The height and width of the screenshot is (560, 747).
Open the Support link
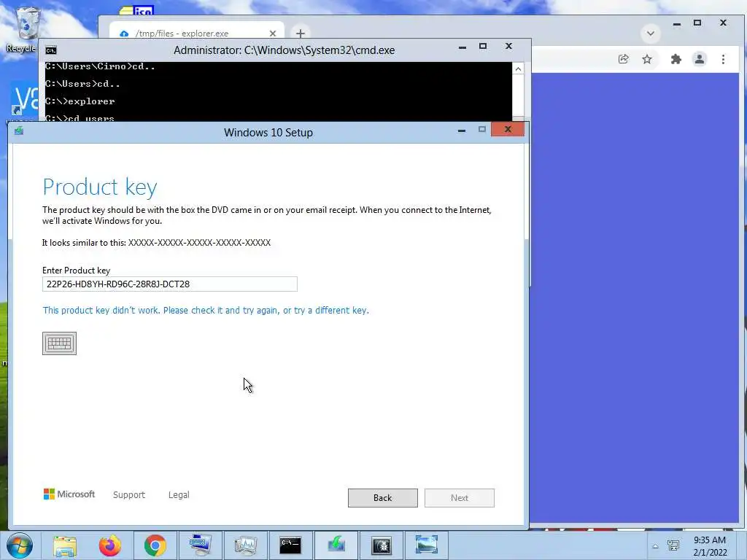click(129, 495)
